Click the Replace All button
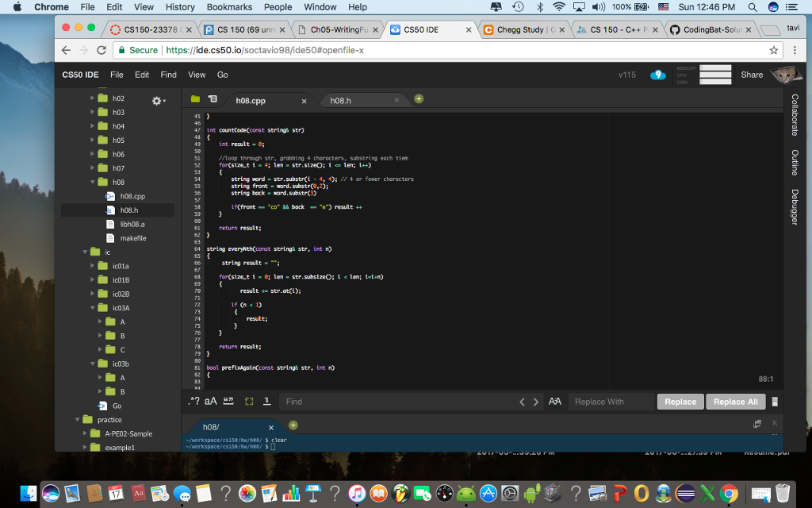The height and width of the screenshot is (508, 812). point(735,402)
